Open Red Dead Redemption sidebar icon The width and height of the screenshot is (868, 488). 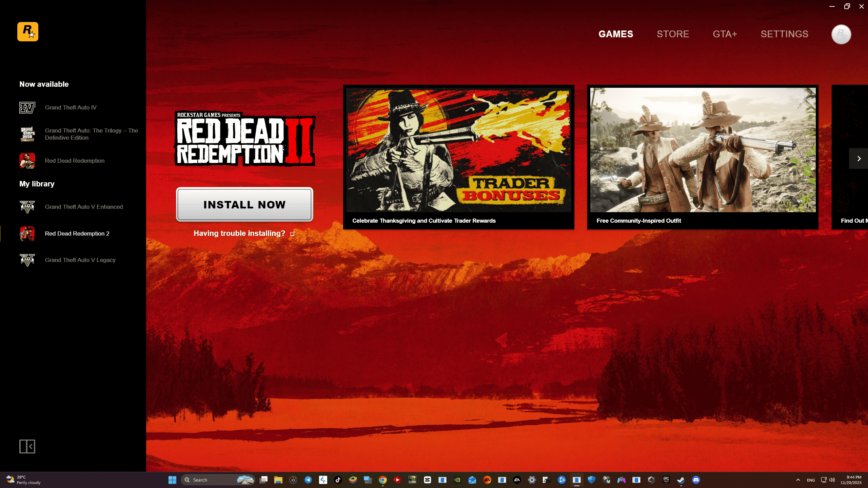click(x=27, y=161)
